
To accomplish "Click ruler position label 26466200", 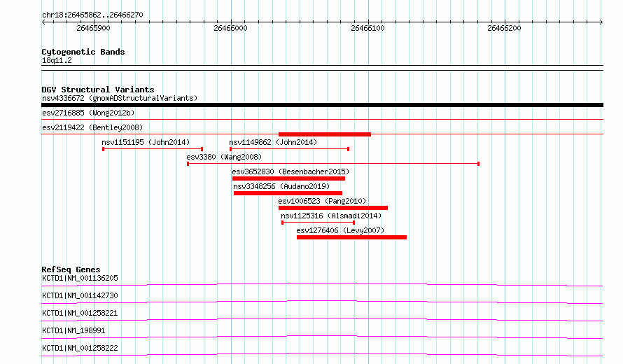I will click(504, 28).
